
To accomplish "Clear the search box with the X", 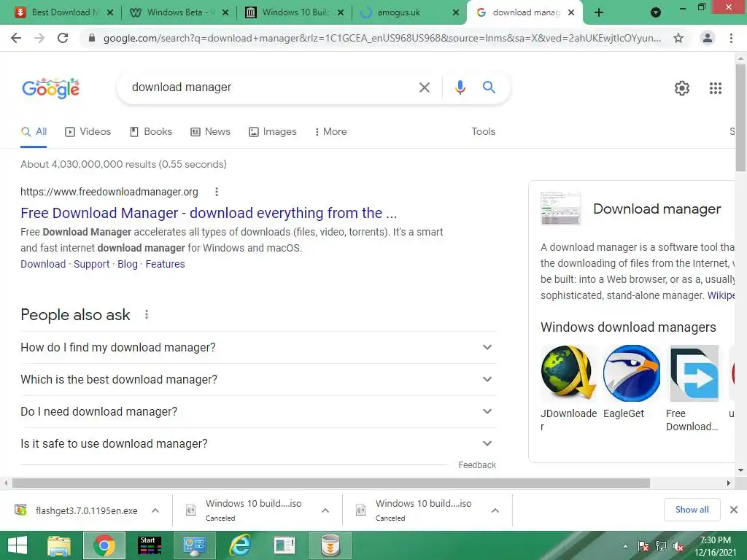I will (x=424, y=87).
